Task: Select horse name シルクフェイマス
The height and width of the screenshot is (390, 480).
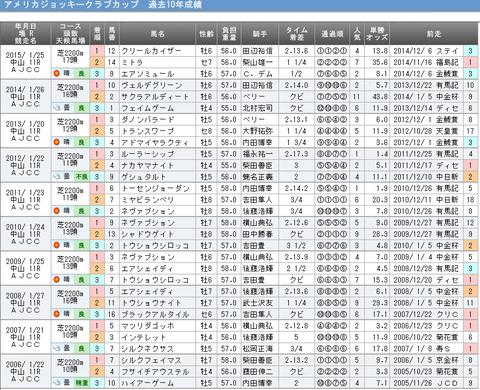Action: click(x=151, y=360)
